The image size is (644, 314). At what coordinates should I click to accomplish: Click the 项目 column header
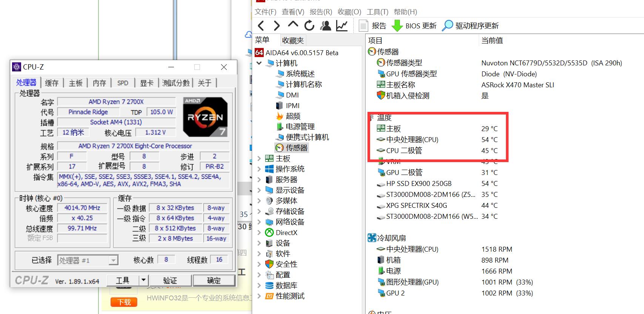(422, 40)
